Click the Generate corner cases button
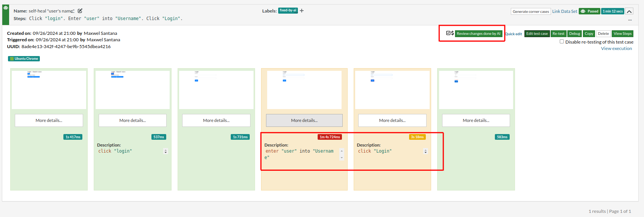 pyautogui.click(x=531, y=11)
